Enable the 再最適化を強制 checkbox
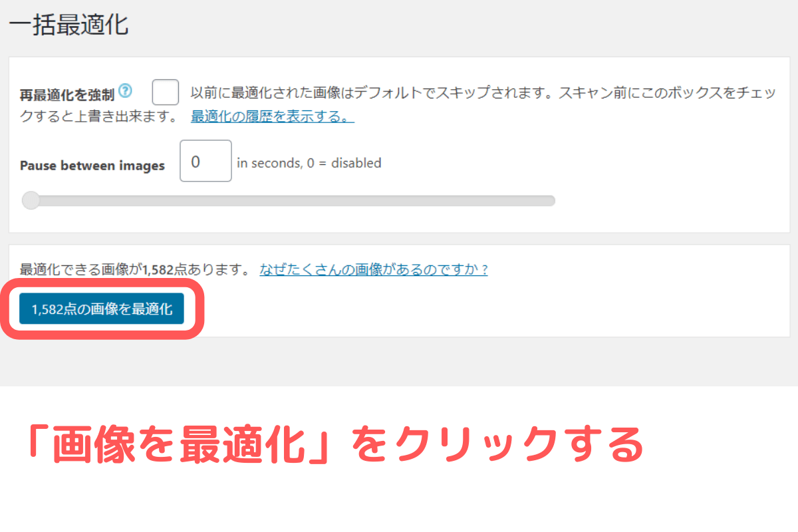798x532 pixels. [x=166, y=92]
